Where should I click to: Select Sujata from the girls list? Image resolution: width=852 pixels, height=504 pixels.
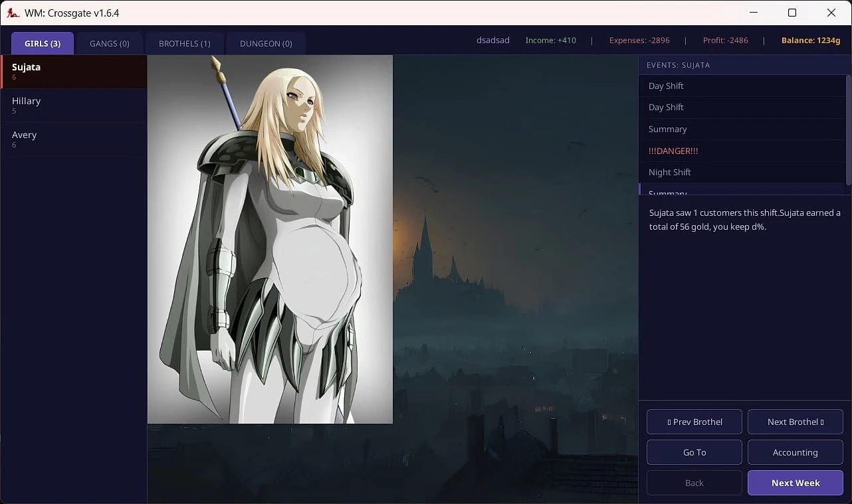pyautogui.click(x=73, y=70)
